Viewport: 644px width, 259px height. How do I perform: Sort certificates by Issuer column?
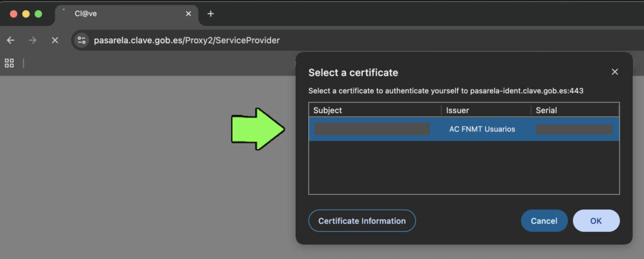pos(484,110)
